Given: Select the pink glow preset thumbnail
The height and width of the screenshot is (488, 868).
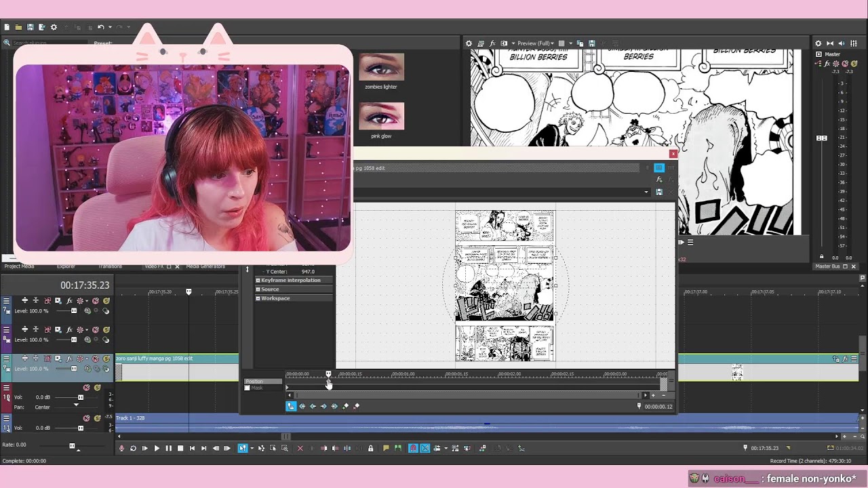Looking at the screenshot, I should pos(381,116).
